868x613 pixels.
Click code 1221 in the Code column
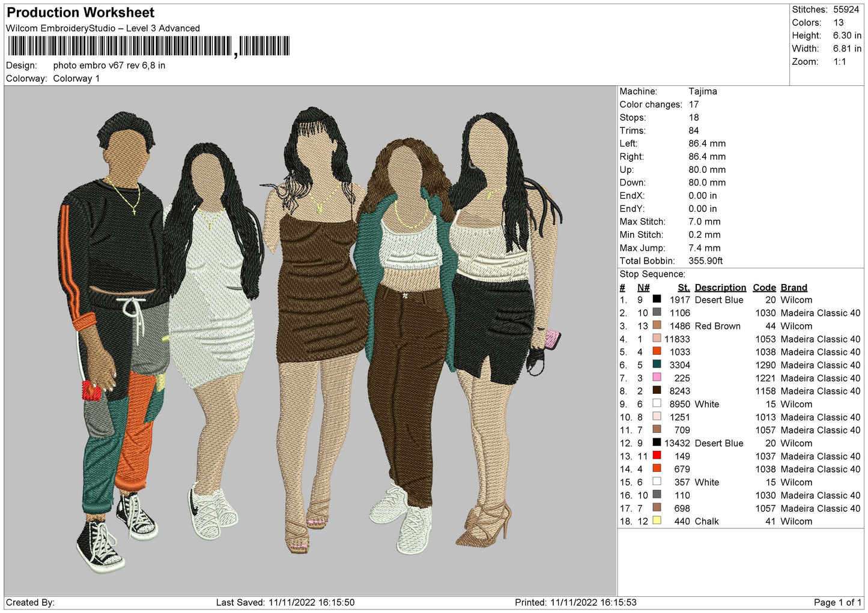[x=766, y=378]
